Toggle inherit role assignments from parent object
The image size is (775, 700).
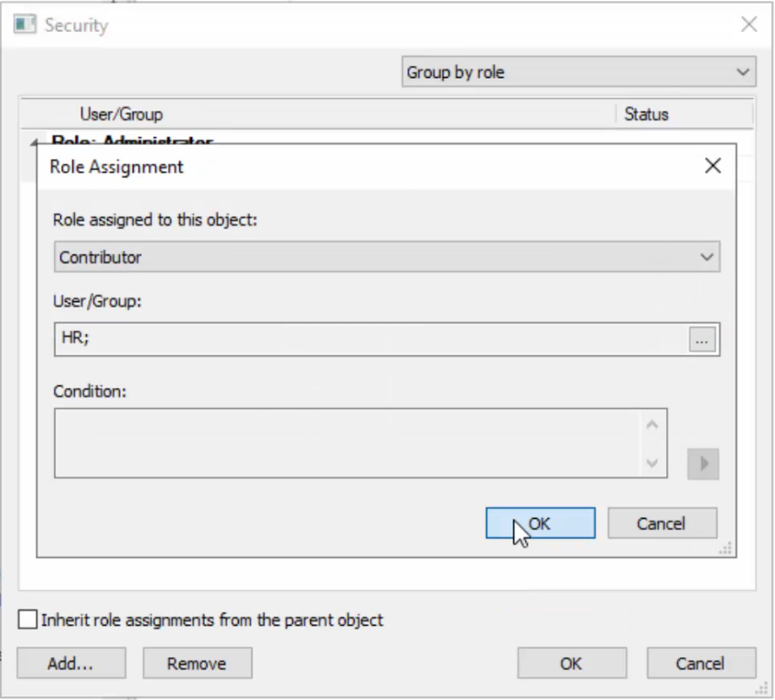point(27,619)
